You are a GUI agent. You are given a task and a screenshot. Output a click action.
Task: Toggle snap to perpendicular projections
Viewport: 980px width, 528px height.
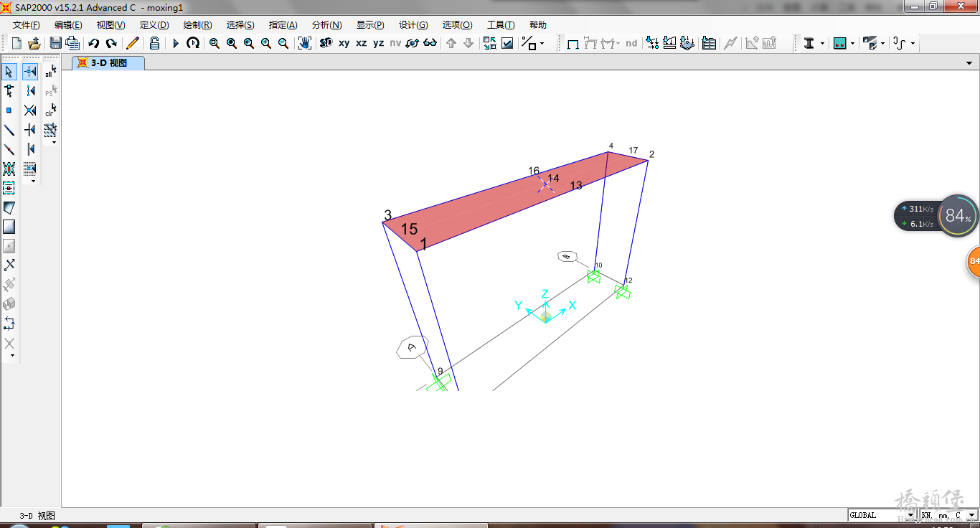[30, 130]
